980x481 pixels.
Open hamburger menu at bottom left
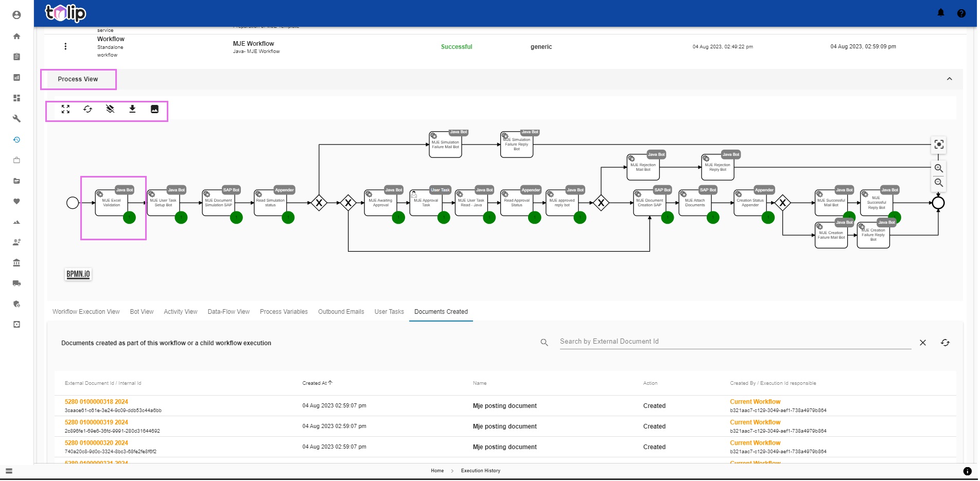(x=9, y=471)
